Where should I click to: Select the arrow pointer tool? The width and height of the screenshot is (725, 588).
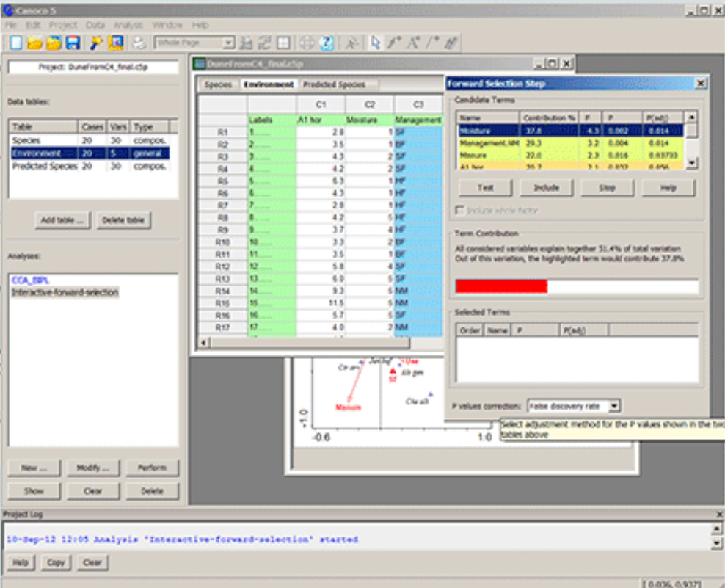(375, 43)
